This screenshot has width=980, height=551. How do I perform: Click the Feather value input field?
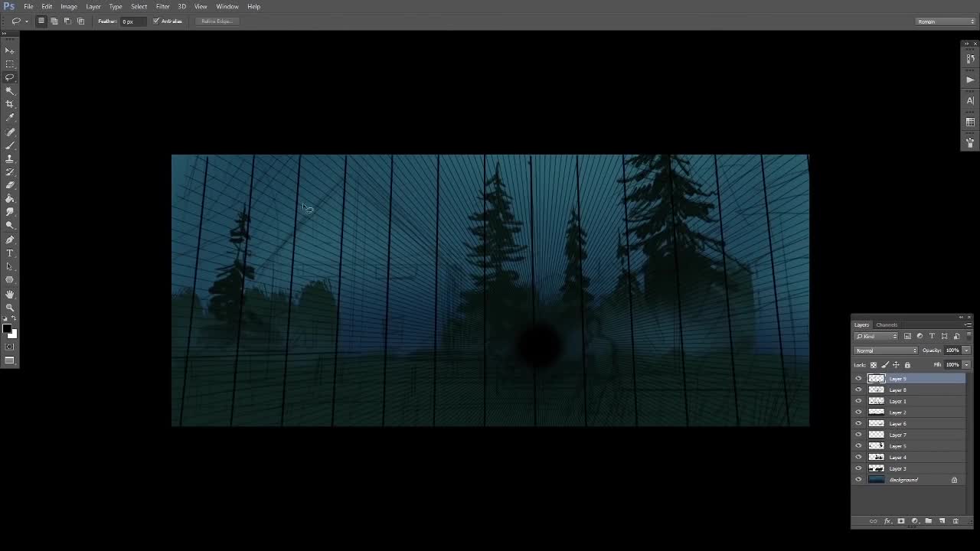[132, 21]
